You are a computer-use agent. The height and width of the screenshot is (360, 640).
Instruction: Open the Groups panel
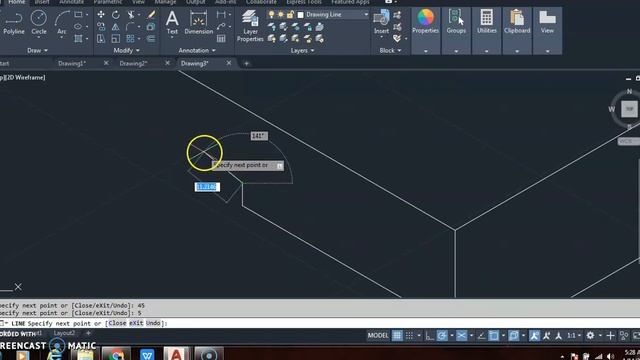pos(456,23)
